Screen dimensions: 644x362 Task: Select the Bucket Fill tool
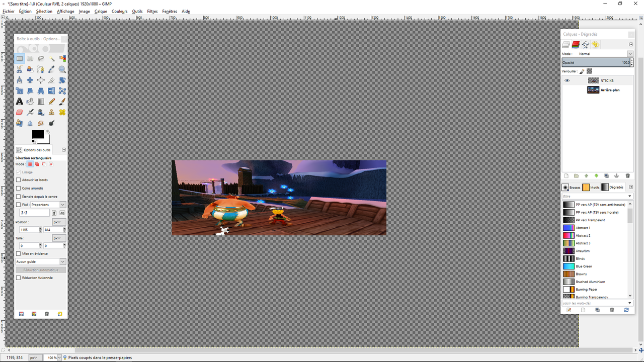[30, 102]
